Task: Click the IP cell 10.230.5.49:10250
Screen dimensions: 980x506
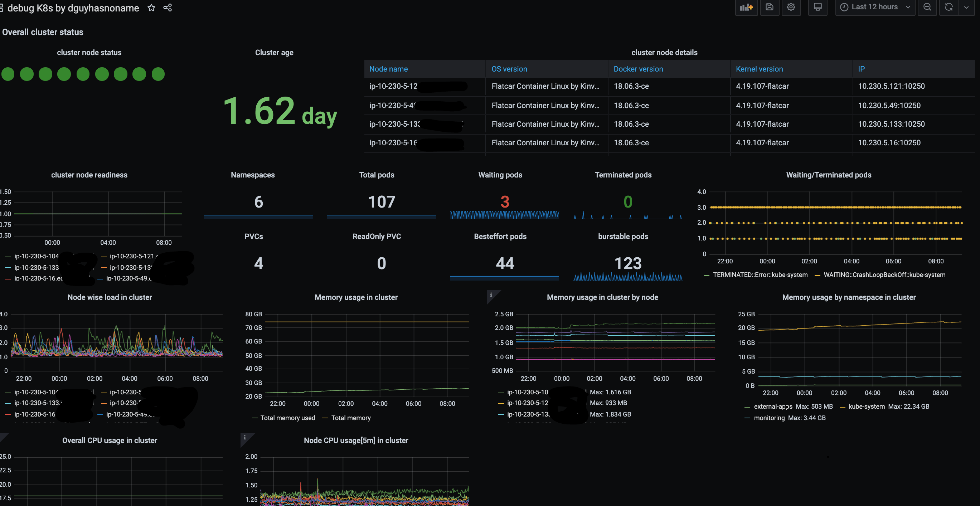Action: click(x=889, y=106)
